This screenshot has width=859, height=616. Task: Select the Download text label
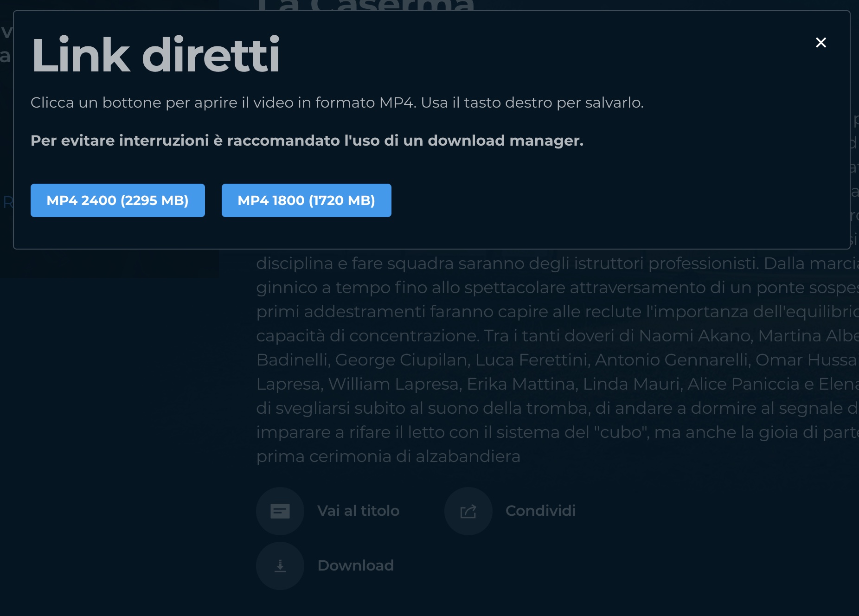click(x=355, y=565)
